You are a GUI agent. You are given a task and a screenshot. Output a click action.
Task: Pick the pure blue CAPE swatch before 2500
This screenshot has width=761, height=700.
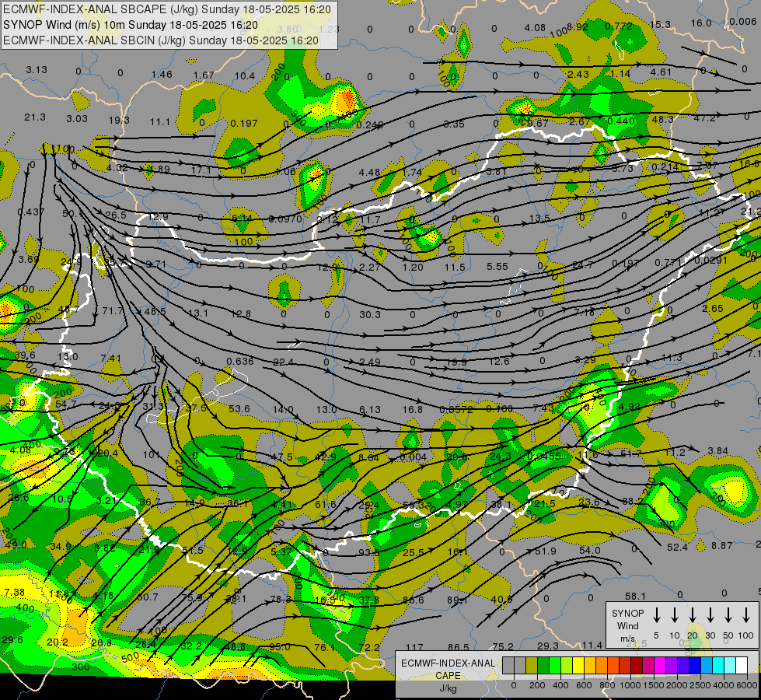[694, 666]
